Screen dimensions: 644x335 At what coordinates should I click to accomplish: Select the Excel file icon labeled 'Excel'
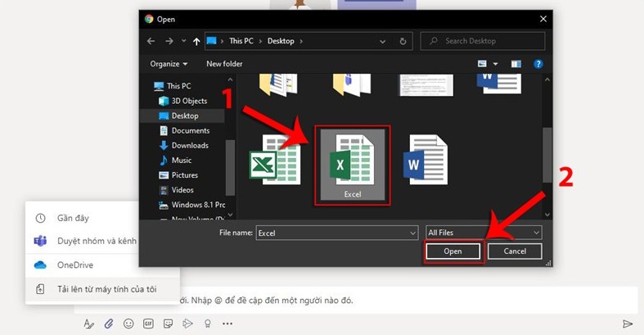click(353, 165)
